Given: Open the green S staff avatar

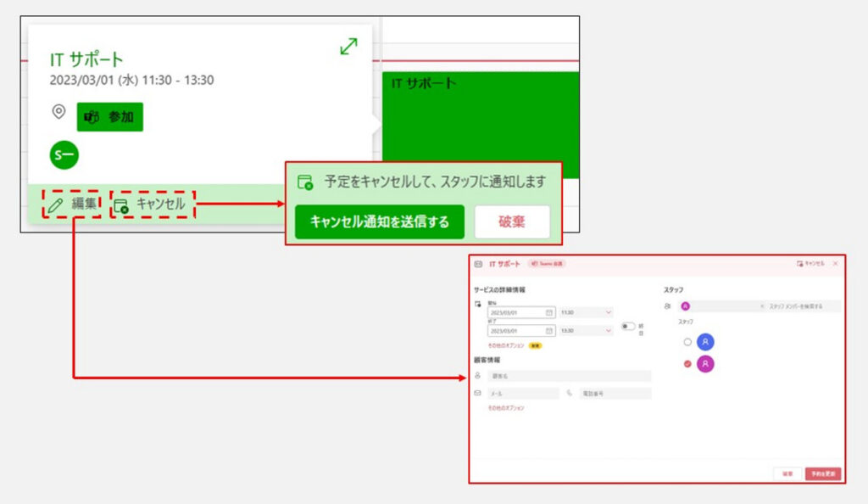Looking at the screenshot, I should coord(64,155).
